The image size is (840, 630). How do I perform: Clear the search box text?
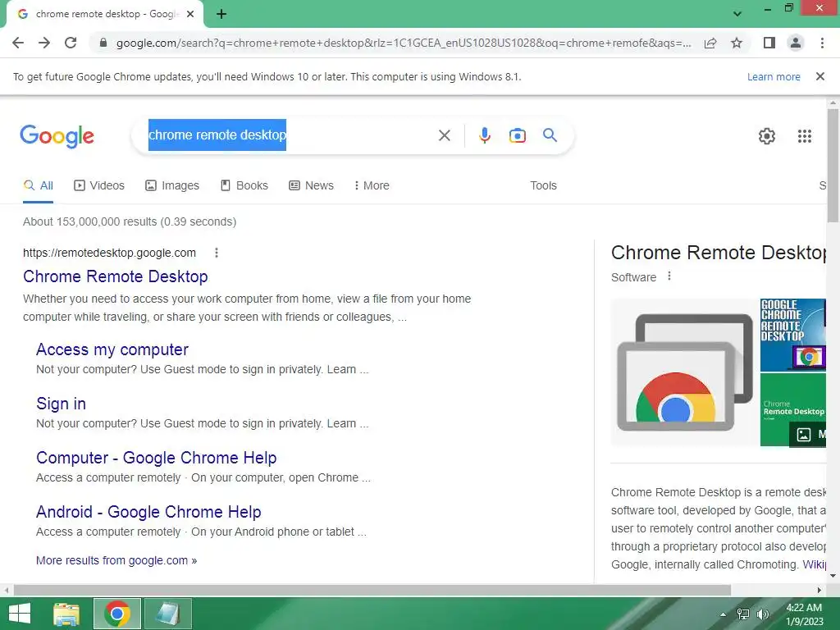pyautogui.click(x=445, y=135)
